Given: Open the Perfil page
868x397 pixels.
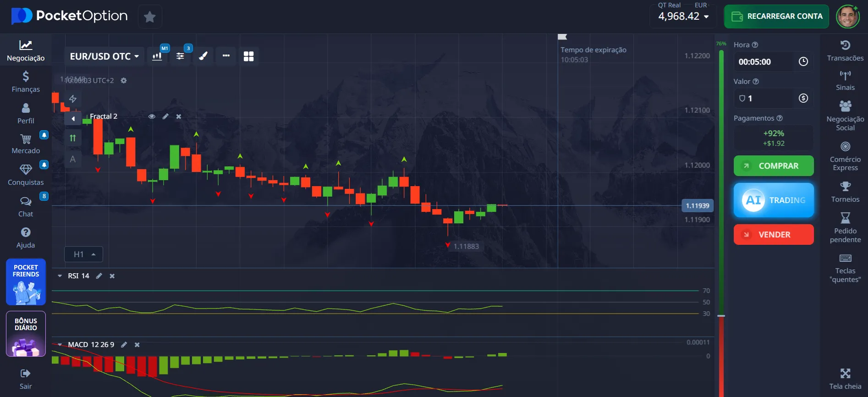Looking at the screenshot, I should pyautogui.click(x=26, y=113).
